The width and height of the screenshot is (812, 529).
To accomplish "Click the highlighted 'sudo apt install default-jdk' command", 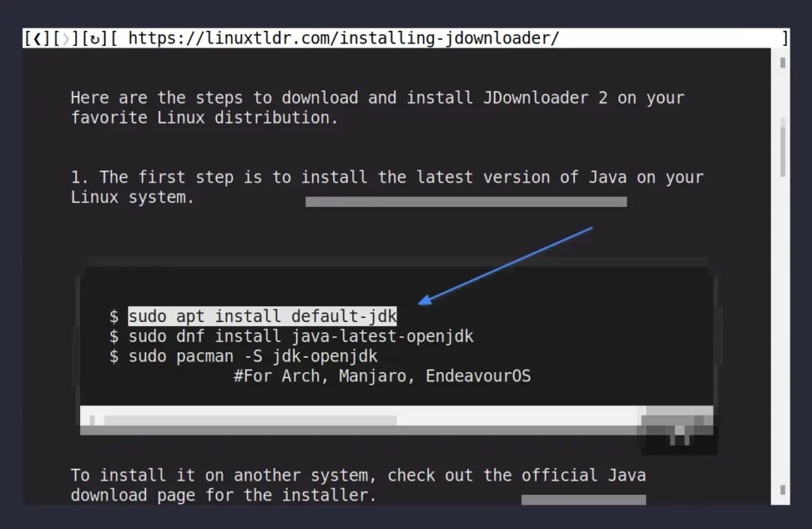I will click(x=262, y=316).
